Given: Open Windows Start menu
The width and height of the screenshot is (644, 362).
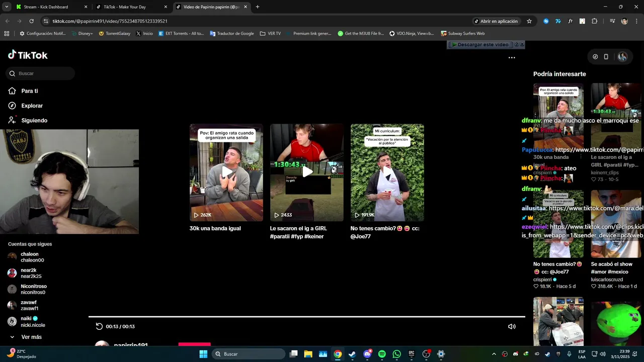Looking at the screenshot, I should click(203, 354).
